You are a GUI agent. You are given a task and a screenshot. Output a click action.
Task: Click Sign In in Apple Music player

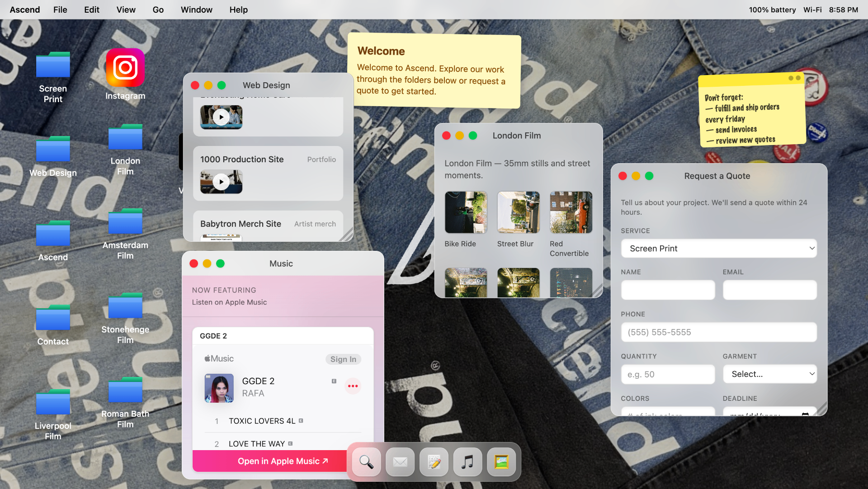[x=343, y=359]
